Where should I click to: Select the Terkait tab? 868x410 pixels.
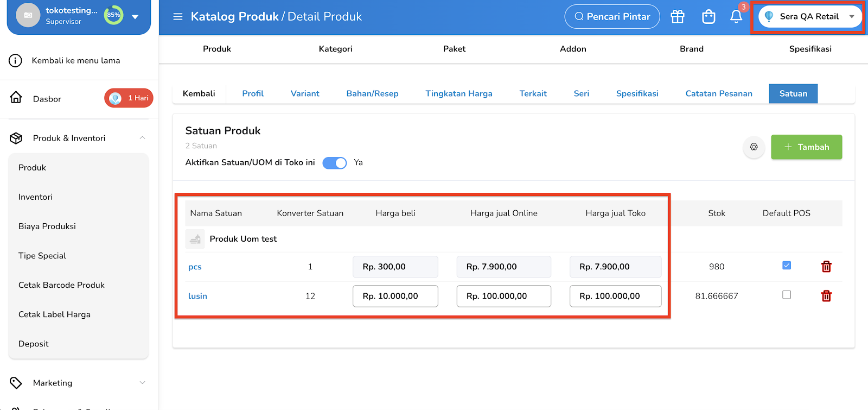(533, 93)
